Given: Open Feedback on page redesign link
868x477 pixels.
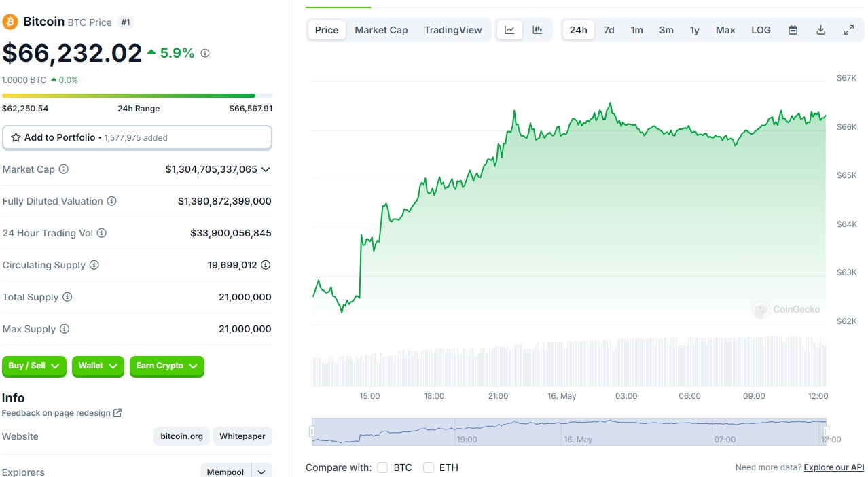Looking at the screenshot, I should (x=56, y=413).
